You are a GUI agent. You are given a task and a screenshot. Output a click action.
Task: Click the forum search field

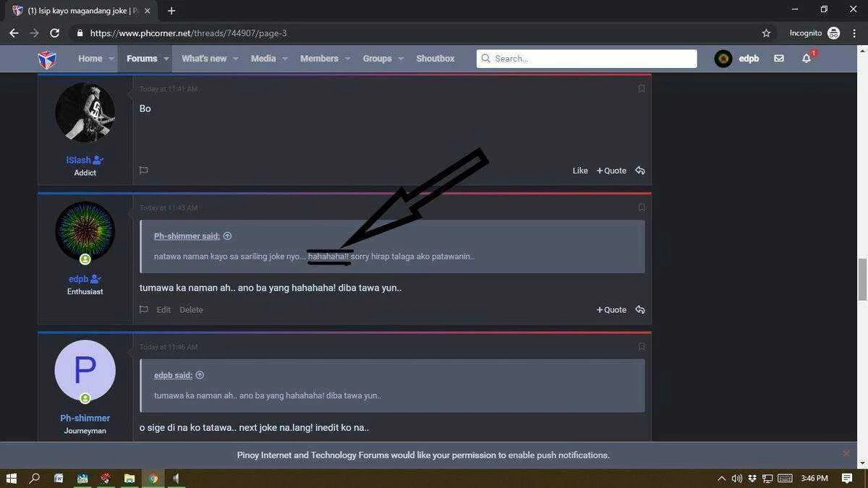pos(587,59)
